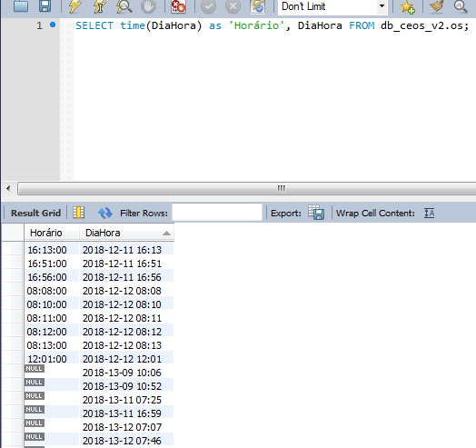
Task: Save script with floppy disk icon
Action: [x=45, y=5]
